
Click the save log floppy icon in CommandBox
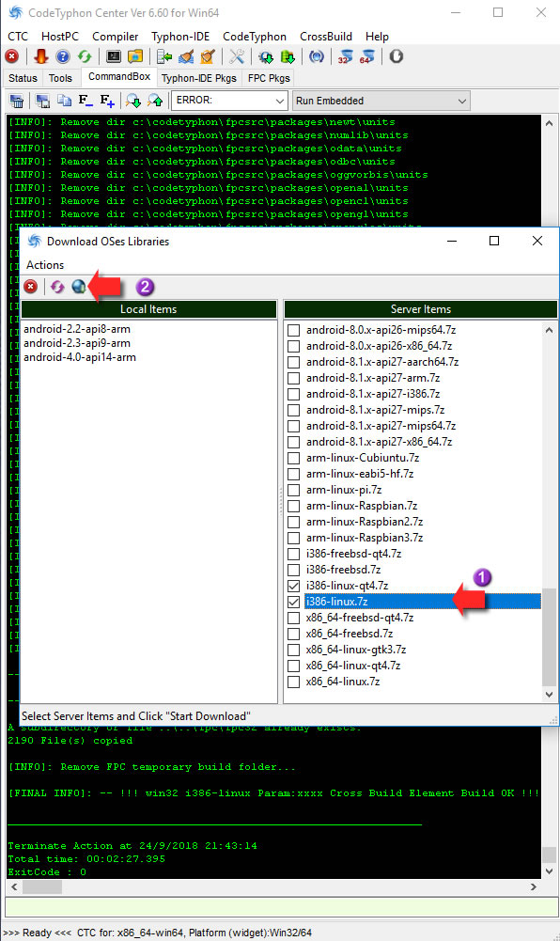pos(42,101)
